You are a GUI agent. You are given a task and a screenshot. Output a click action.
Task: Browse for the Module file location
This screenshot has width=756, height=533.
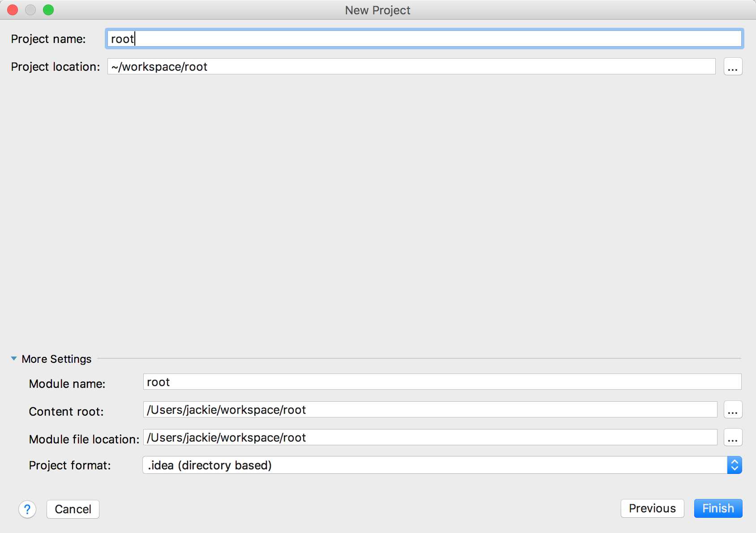pyautogui.click(x=733, y=438)
